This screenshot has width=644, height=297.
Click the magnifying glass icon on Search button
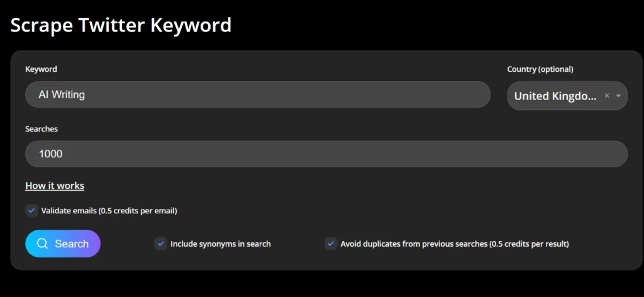click(43, 244)
